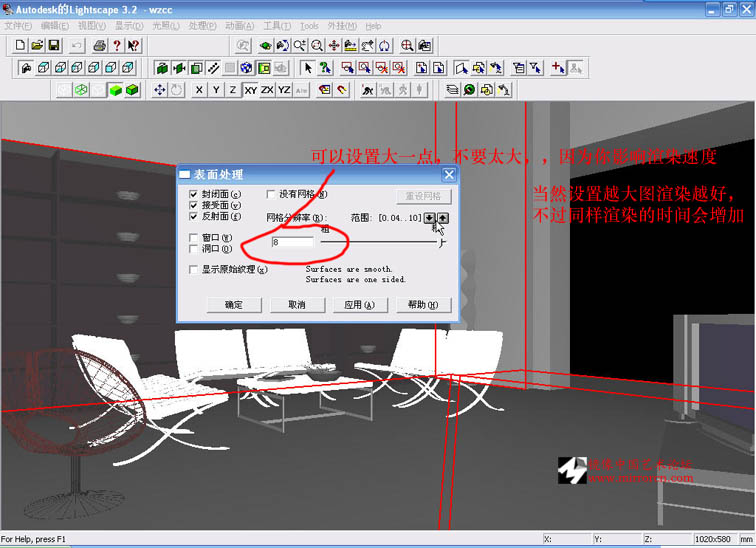Toggle the XY plane constraint

[250, 90]
